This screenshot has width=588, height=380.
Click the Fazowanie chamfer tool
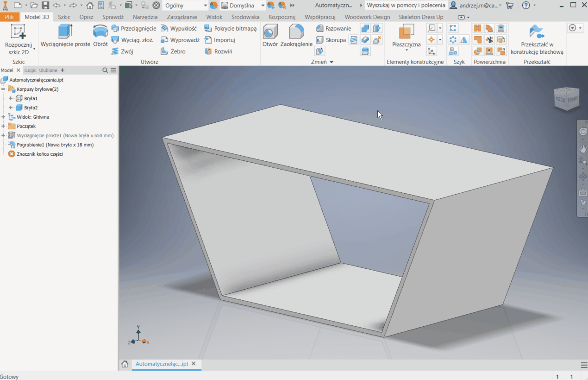click(x=333, y=28)
